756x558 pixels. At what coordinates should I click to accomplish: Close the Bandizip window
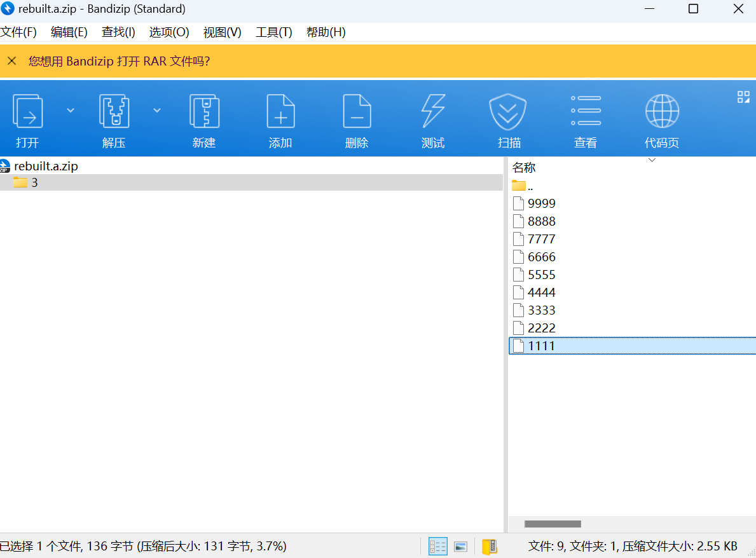click(738, 9)
